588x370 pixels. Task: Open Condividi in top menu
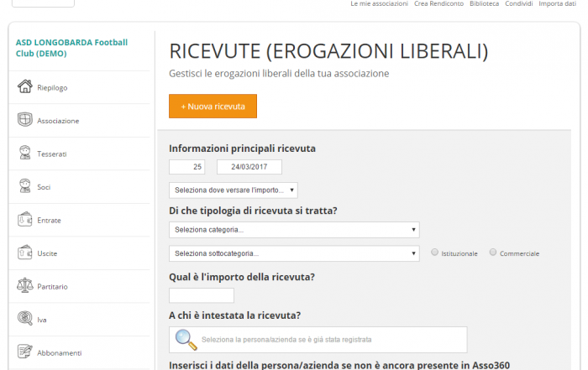(x=518, y=3)
